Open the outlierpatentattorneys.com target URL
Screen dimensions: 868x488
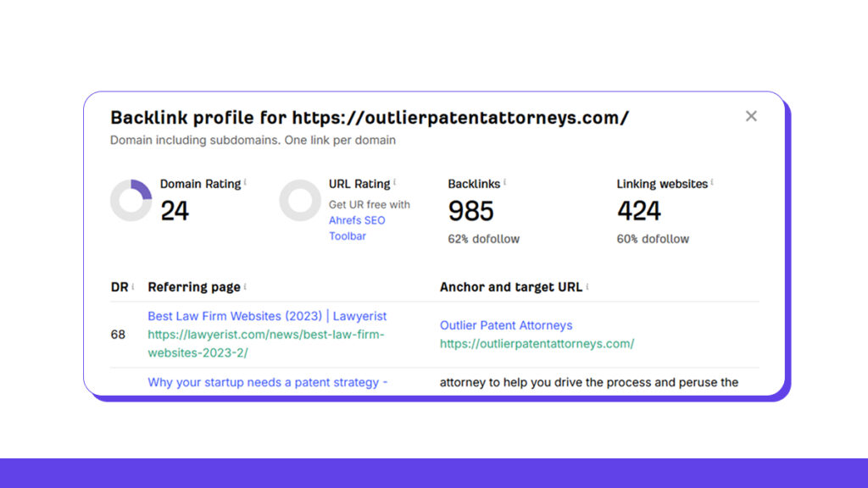pos(537,344)
